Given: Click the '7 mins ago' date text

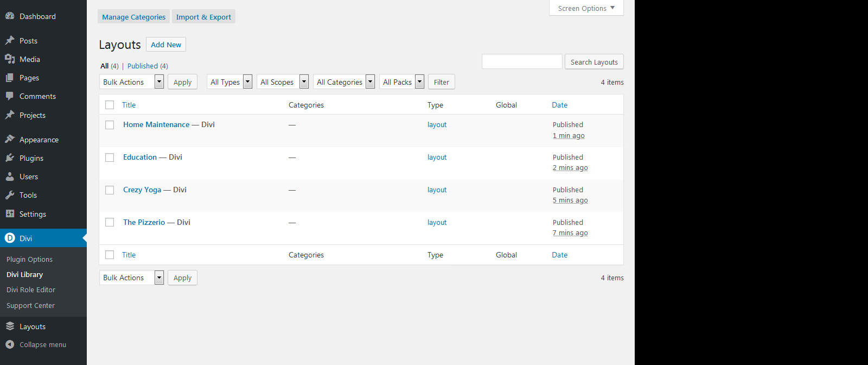Looking at the screenshot, I should (x=570, y=232).
